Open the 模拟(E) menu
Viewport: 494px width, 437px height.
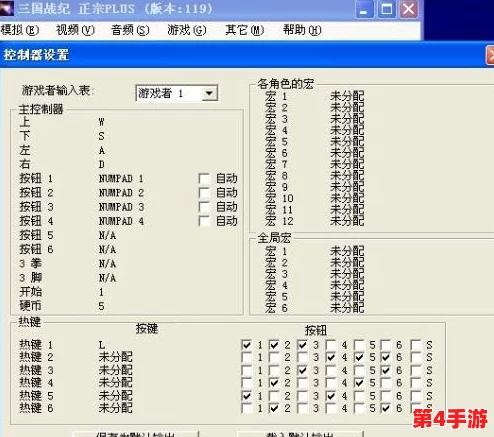20,30
